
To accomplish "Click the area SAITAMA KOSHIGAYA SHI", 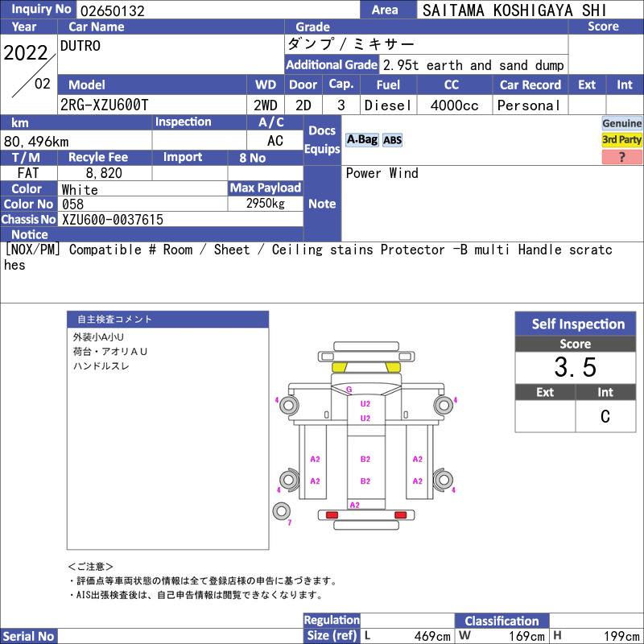I will click(x=514, y=10).
